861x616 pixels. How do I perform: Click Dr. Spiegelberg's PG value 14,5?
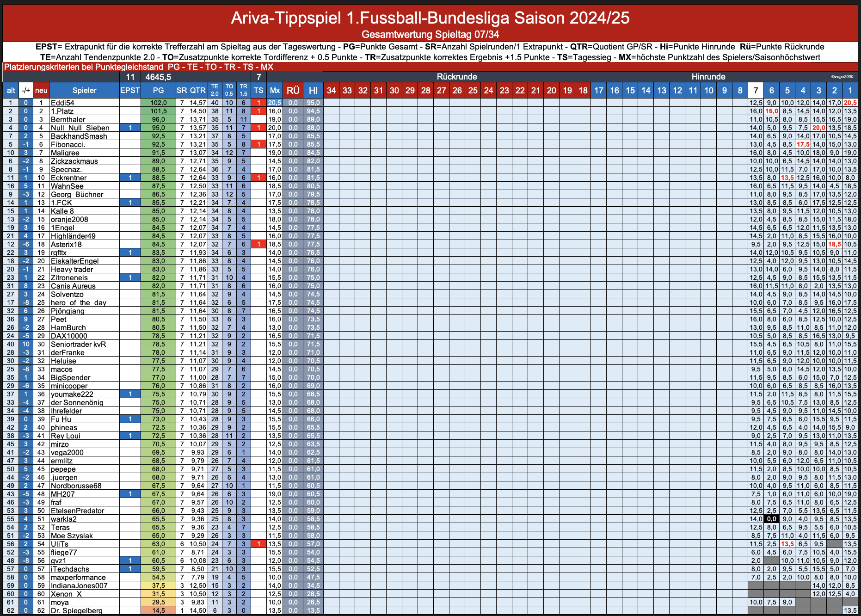pos(158,610)
